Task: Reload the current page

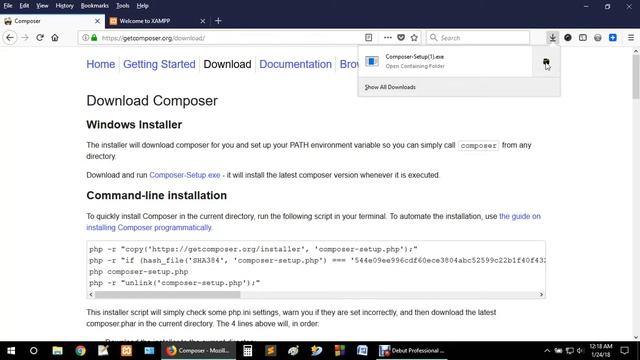Action: (x=40, y=38)
